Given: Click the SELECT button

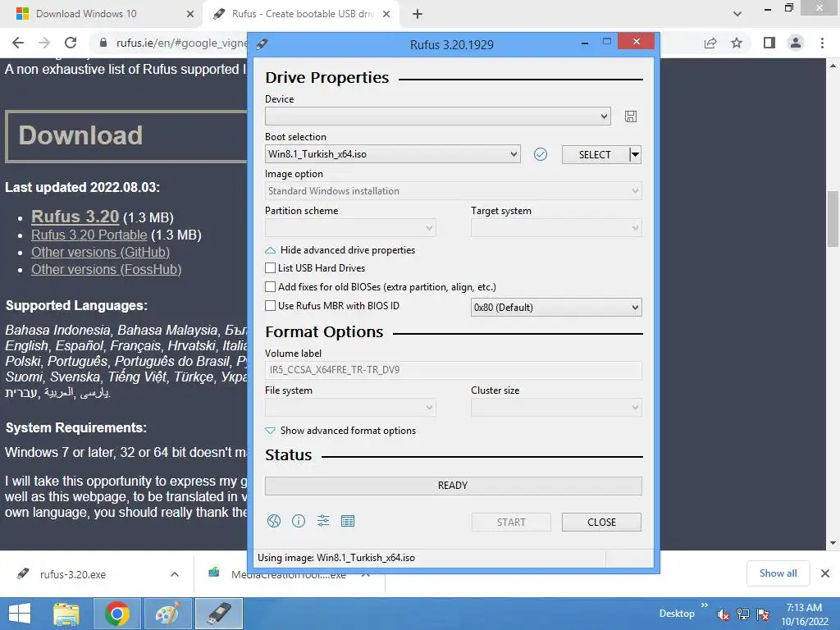Looking at the screenshot, I should (595, 155).
